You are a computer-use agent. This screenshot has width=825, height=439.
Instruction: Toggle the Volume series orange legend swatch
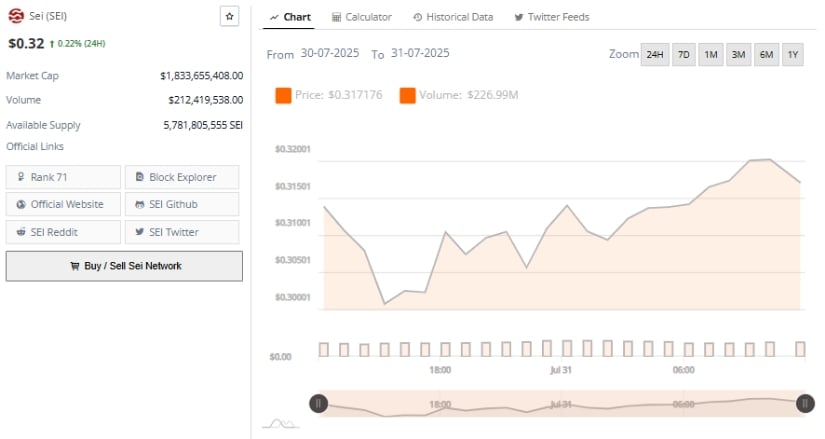point(407,95)
